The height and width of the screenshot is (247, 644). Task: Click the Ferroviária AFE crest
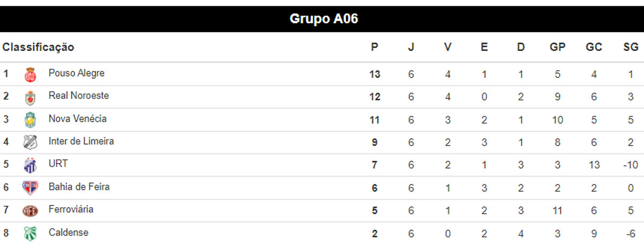pyautogui.click(x=31, y=210)
